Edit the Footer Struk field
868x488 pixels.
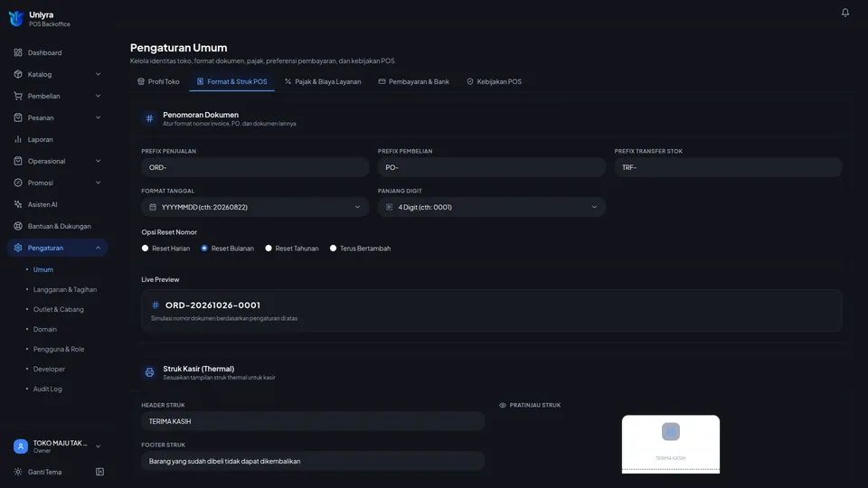click(313, 461)
